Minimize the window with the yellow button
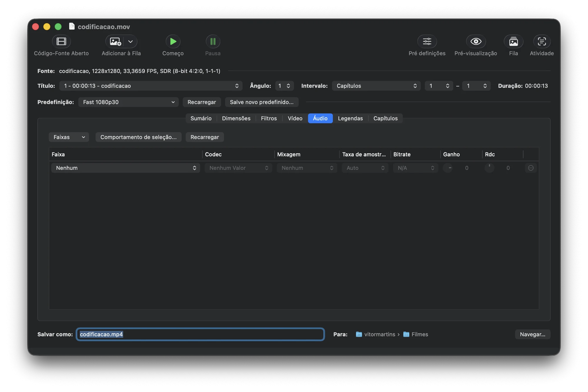This screenshot has width=588, height=392. 47,27
